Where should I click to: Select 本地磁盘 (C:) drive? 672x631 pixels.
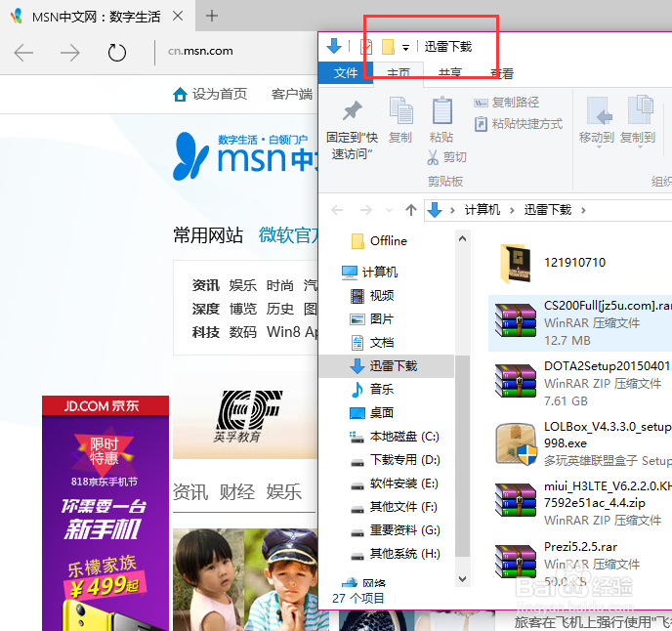395,437
